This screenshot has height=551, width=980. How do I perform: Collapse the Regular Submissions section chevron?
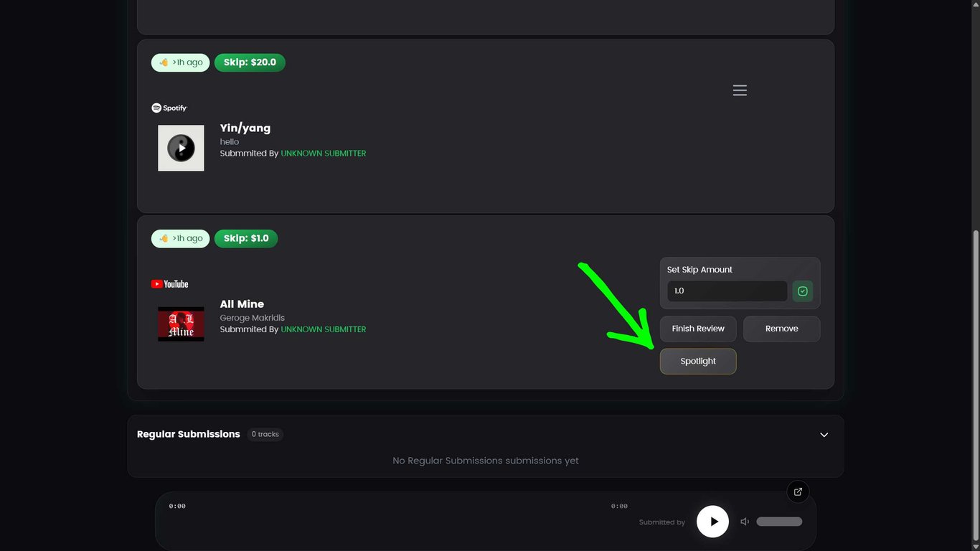[x=824, y=435]
